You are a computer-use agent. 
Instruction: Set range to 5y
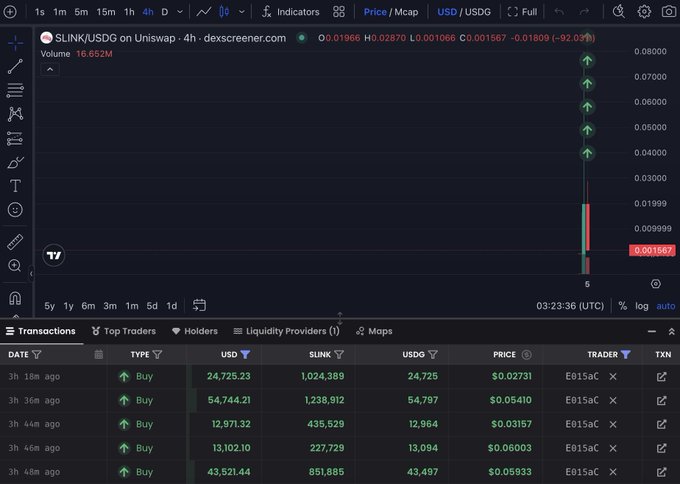[x=49, y=306]
